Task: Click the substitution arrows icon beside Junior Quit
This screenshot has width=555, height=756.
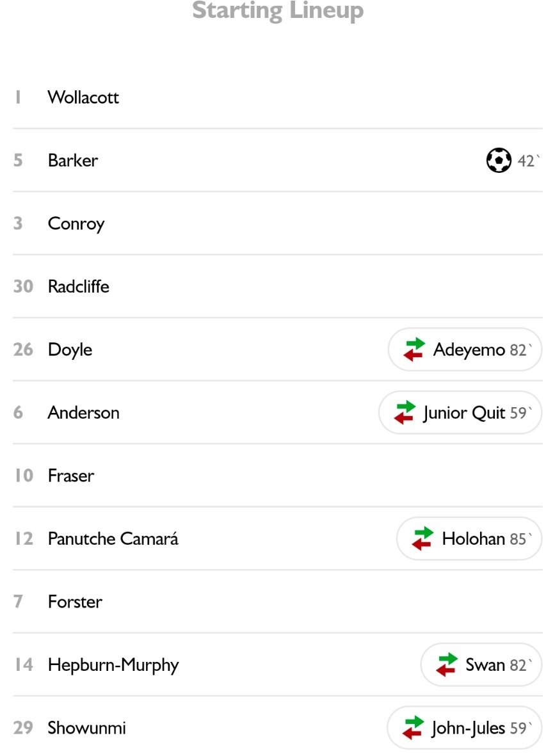Action: pyautogui.click(x=405, y=413)
